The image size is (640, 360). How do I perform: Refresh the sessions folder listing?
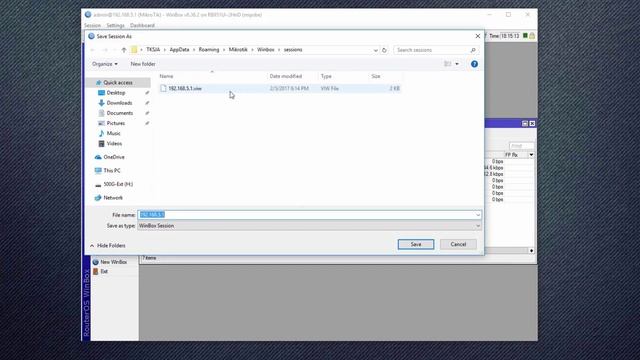coord(384,50)
